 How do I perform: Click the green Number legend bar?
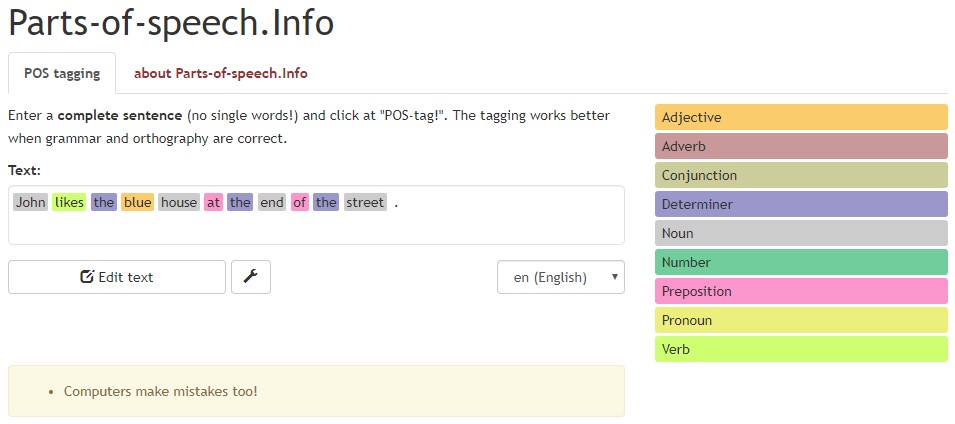point(800,262)
